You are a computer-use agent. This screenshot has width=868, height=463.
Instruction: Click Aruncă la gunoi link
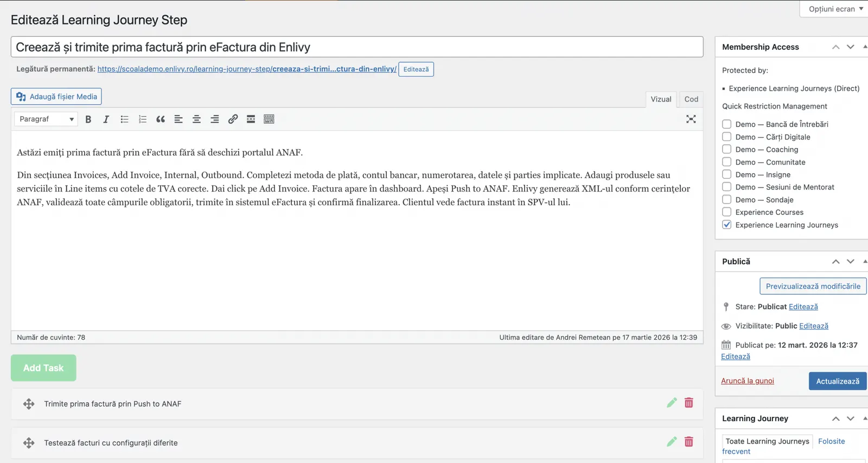[748, 381]
